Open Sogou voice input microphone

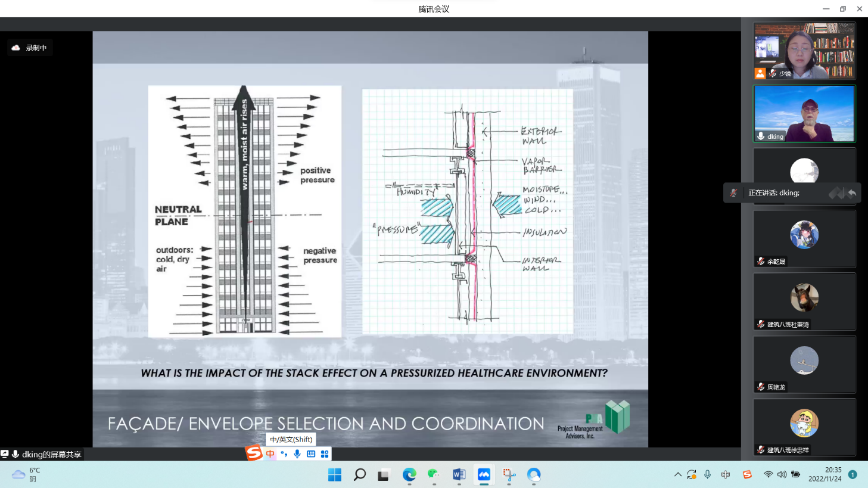[x=297, y=454]
